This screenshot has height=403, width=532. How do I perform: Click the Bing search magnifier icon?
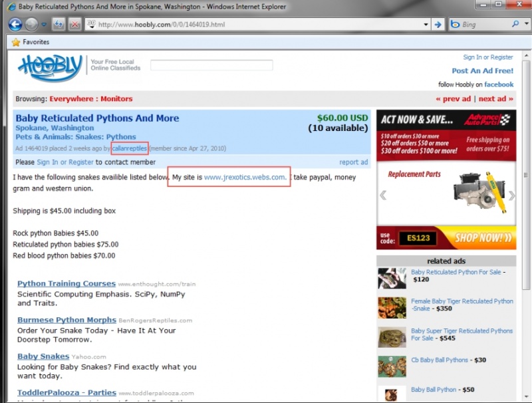pos(515,24)
